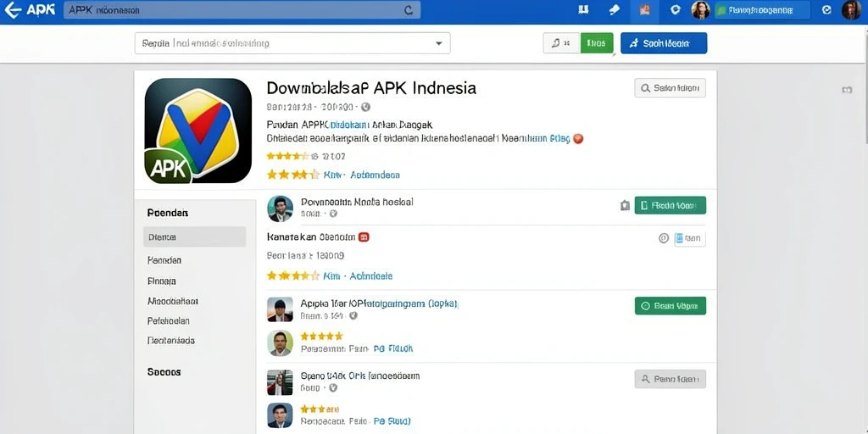Screen dimensions: 868x434
Task: Open the long-haired user avatar in top bar
Action: [x=700, y=10]
